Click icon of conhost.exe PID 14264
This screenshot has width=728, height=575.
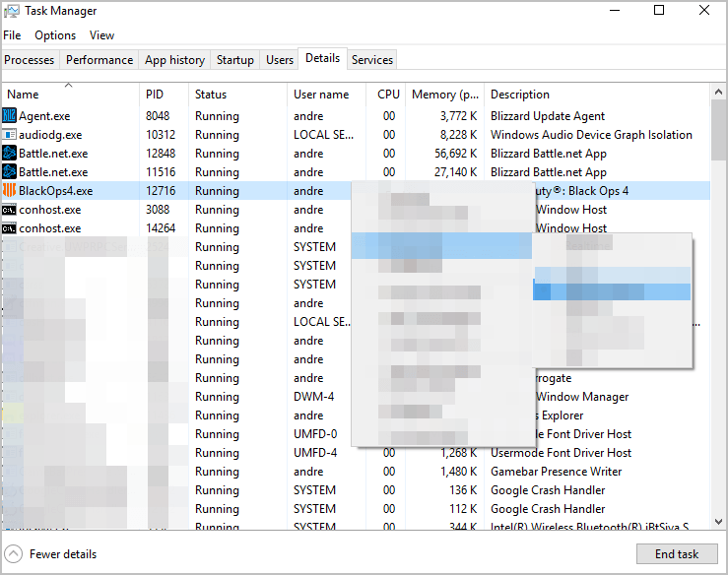9,228
